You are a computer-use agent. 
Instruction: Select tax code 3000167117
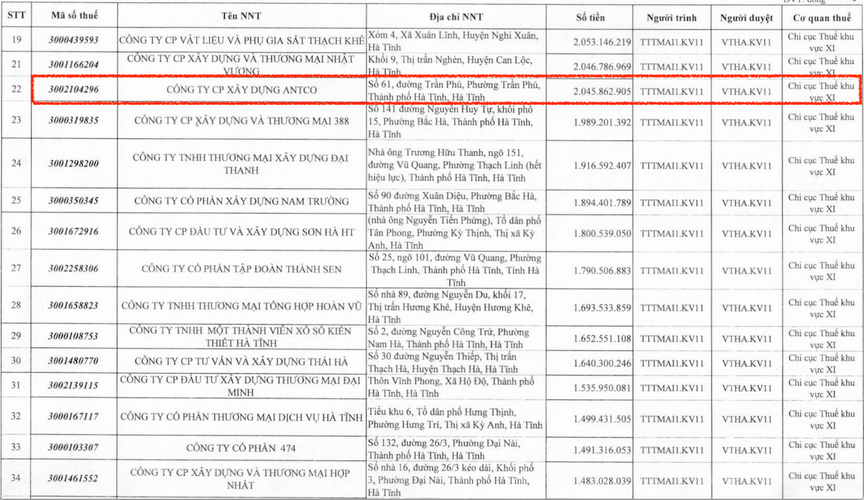74,416
